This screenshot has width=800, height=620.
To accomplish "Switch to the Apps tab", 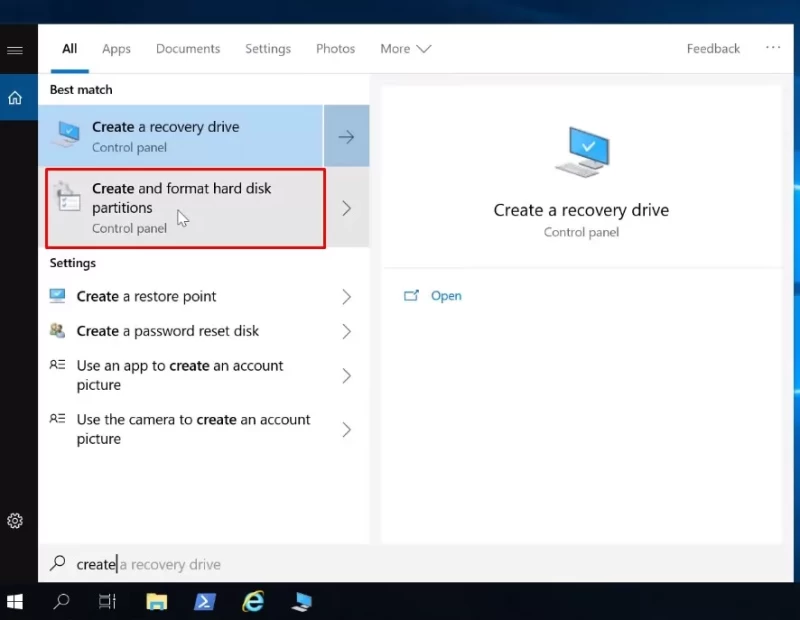I will pos(116,49).
